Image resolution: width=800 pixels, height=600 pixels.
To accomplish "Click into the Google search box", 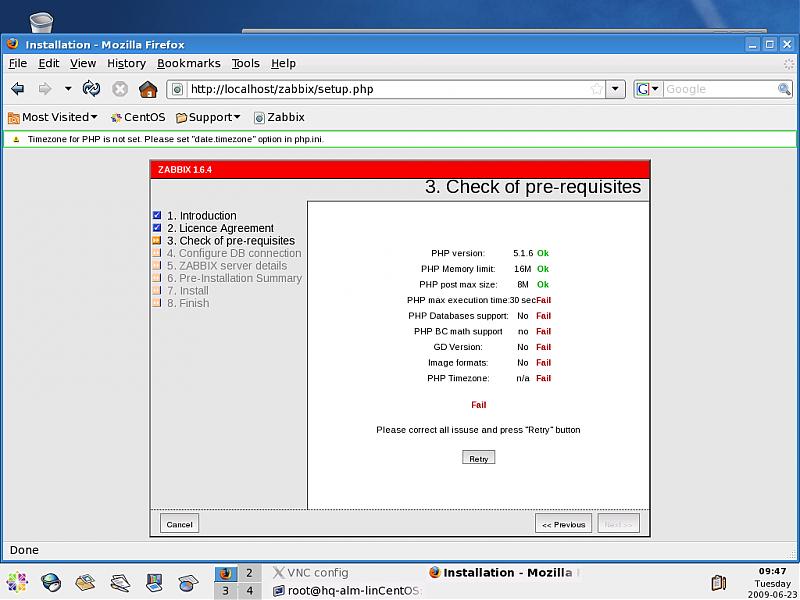I will coord(719,89).
